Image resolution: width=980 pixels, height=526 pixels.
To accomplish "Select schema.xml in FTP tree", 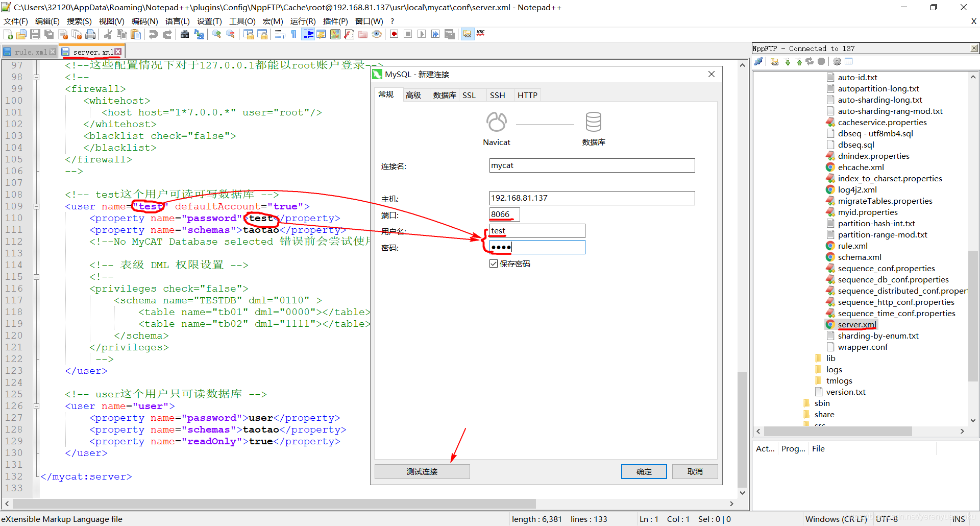I will (860, 257).
